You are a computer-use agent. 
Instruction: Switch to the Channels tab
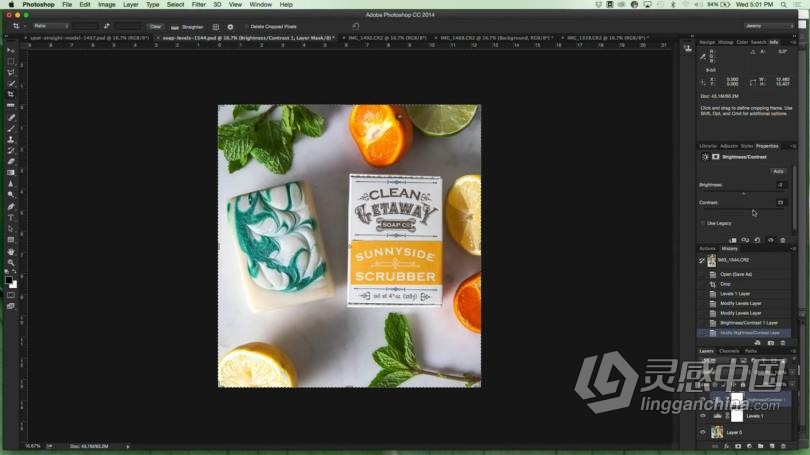click(729, 351)
